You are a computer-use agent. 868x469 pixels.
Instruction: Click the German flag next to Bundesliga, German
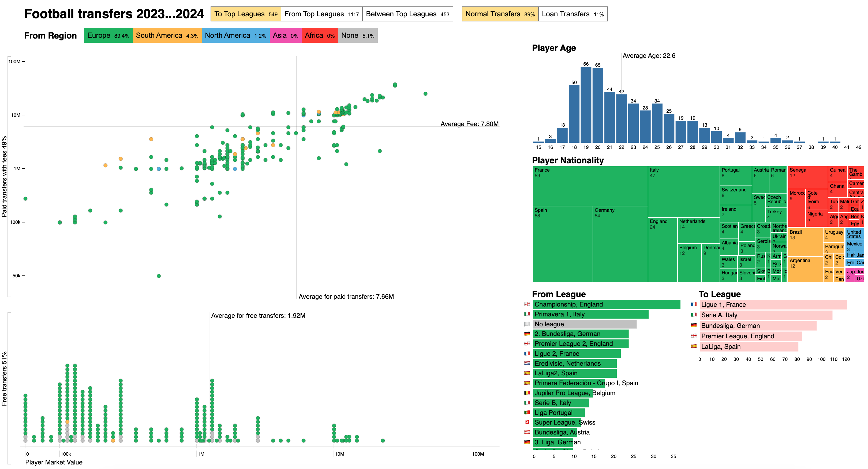click(693, 325)
